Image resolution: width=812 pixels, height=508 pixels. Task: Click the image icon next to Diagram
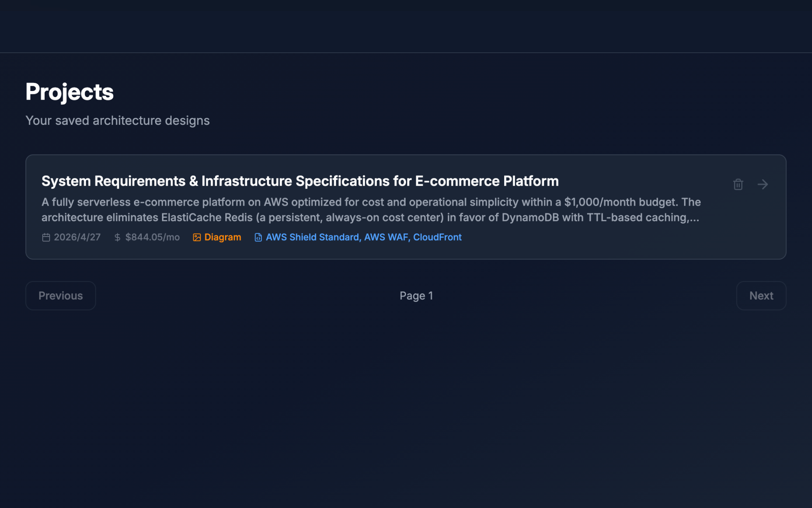[x=197, y=237]
